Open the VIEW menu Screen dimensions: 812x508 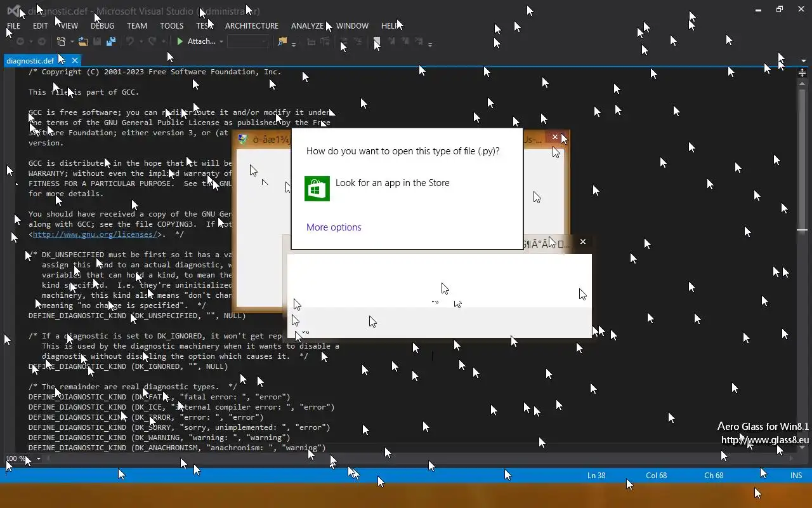click(x=69, y=26)
